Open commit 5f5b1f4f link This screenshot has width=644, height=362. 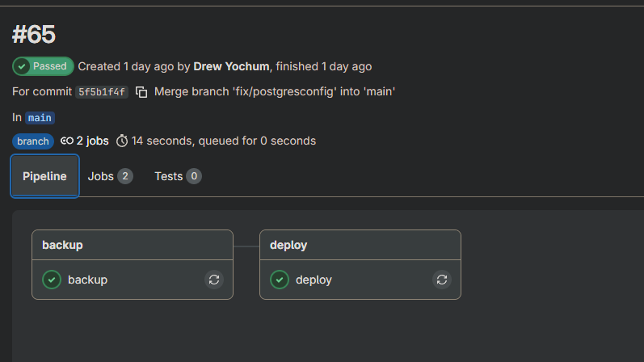point(102,92)
